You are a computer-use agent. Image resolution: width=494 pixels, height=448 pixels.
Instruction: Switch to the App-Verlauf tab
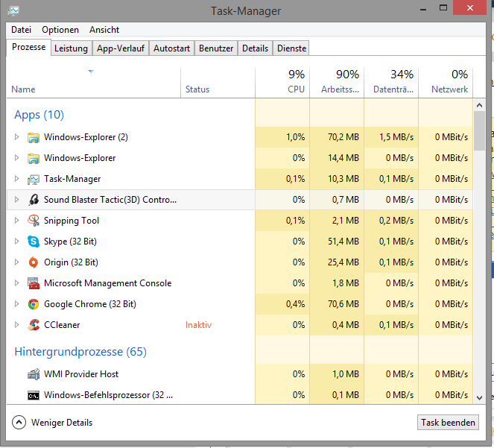[121, 48]
